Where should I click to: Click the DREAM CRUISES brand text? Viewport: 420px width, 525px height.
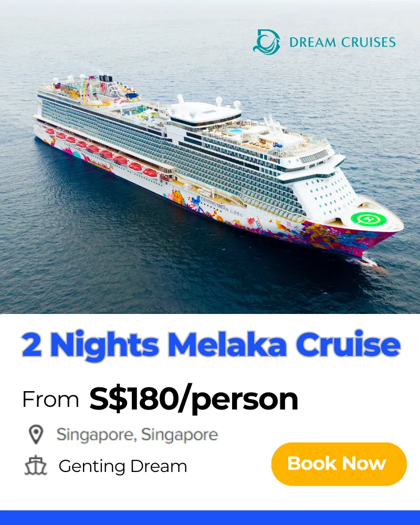342,43
